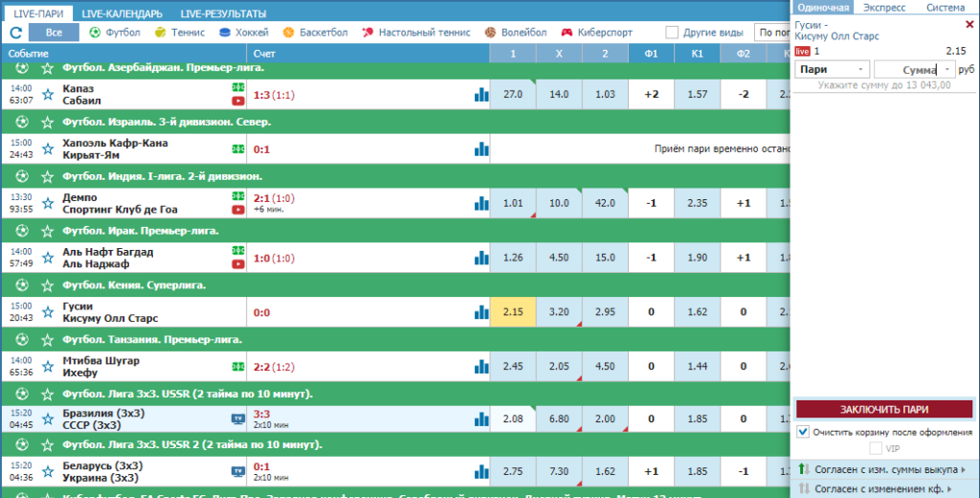
Task: Switch to Одиночная bet type tab
Action: pyautogui.click(x=823, y=8)
